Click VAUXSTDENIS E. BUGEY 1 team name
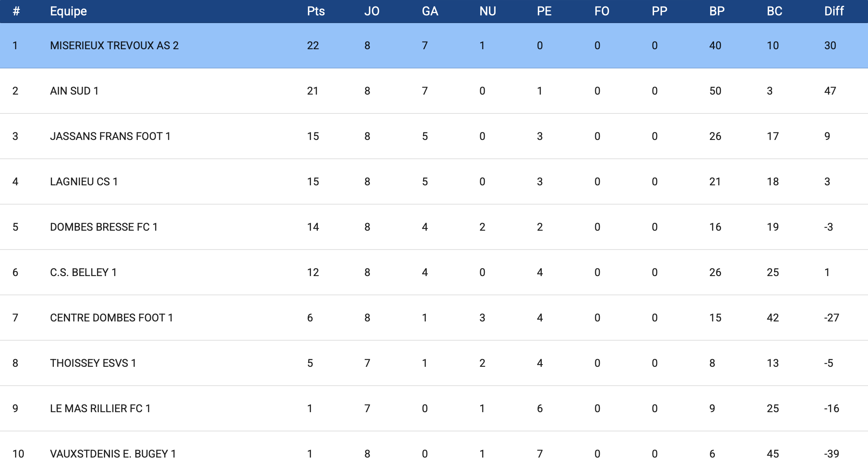This screenshot has height=476, width=868. [x=113, y=454]
